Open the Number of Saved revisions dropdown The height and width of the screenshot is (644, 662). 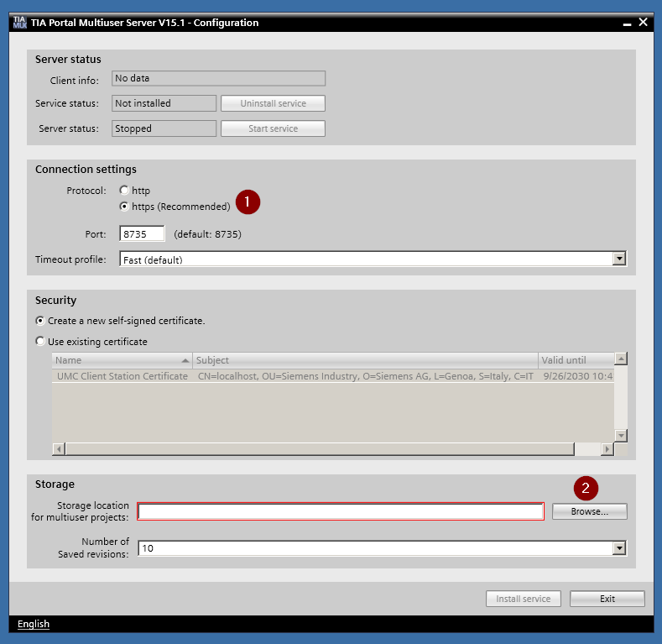(x=619, y=548)
